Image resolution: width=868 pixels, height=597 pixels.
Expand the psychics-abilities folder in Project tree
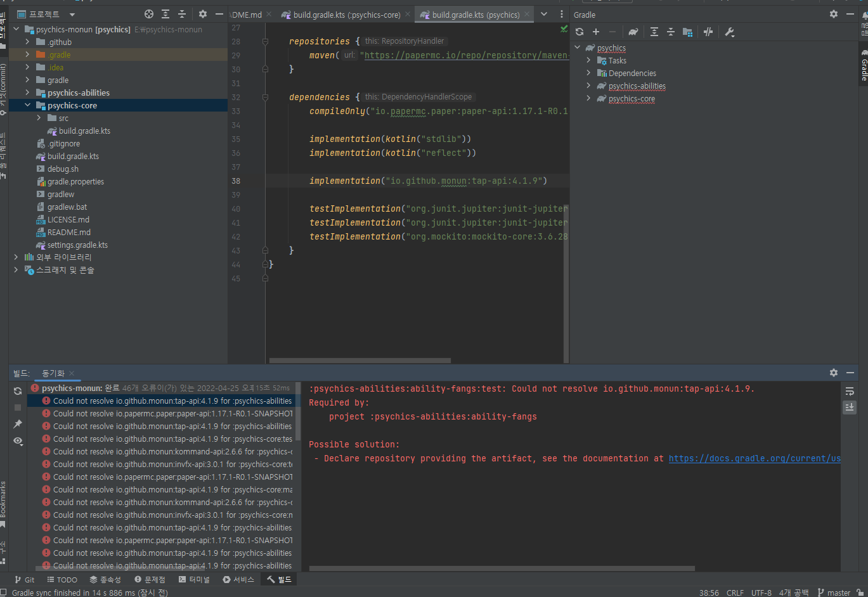tap(27, 93)
